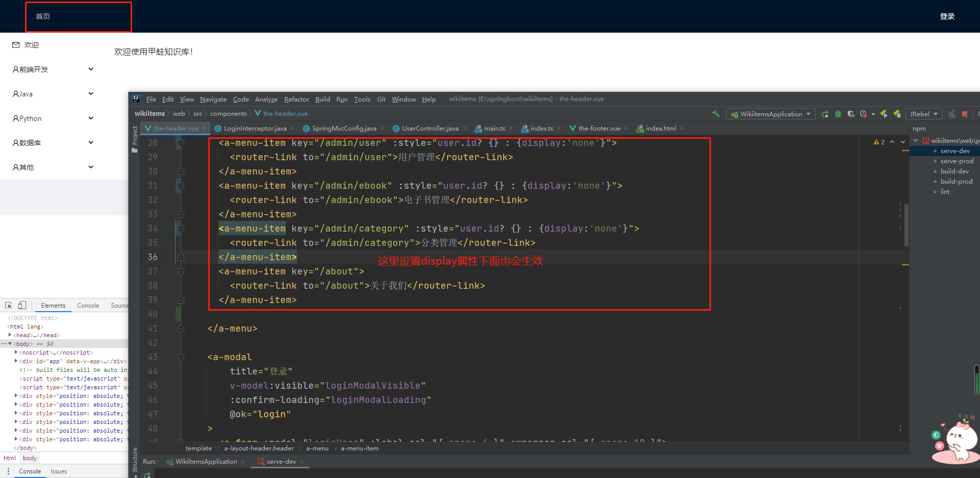Screen dimensions: 980x478
Task: Open the File menu in IntelliJ
Action: click(151, 99)
